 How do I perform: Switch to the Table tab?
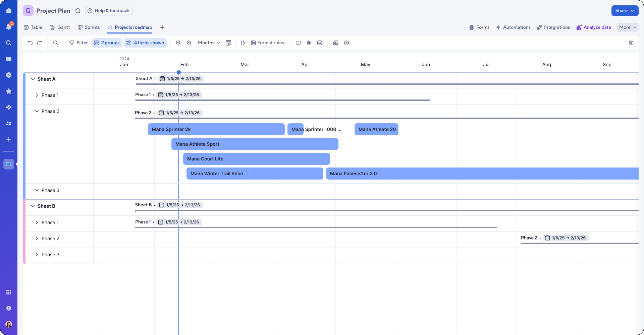[x=33, y=27]
